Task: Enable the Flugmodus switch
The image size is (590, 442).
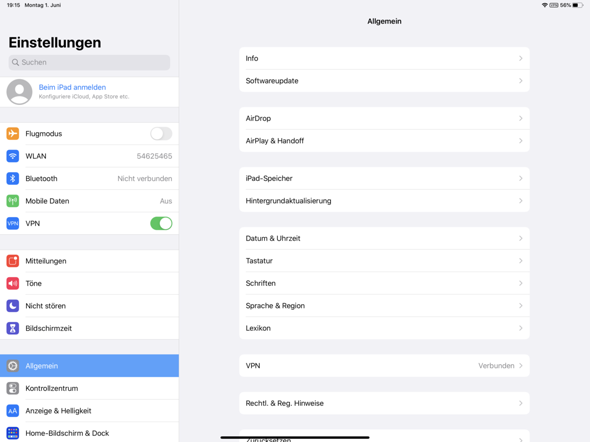Action: (x=161, y=134)
